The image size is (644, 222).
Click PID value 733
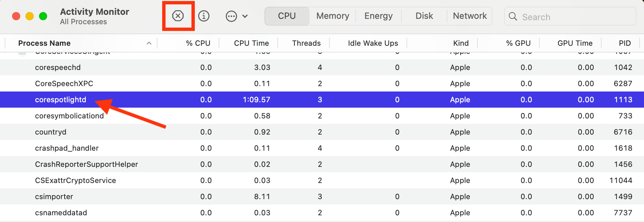[625, 116]
